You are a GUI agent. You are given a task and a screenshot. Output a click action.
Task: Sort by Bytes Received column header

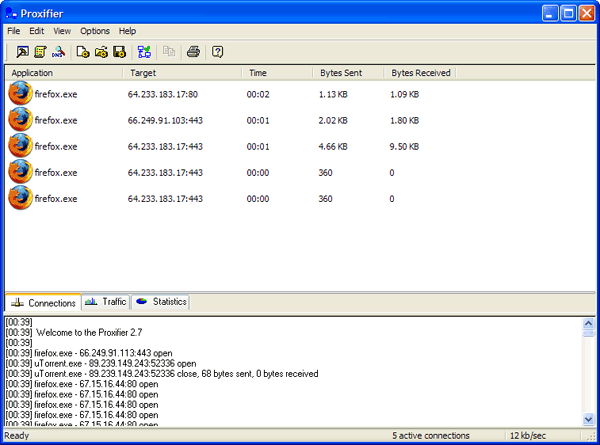point(420,73)
